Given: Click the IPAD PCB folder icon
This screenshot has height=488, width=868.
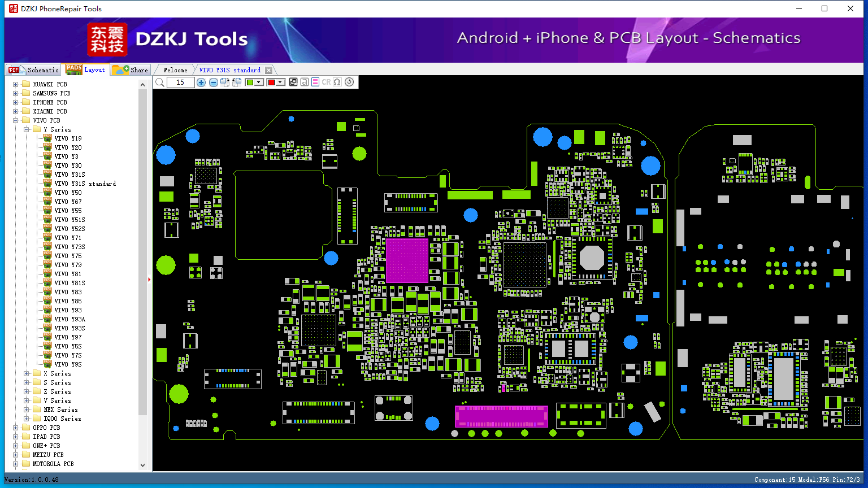Looking at the screenshot, I should tap(25, 437).
